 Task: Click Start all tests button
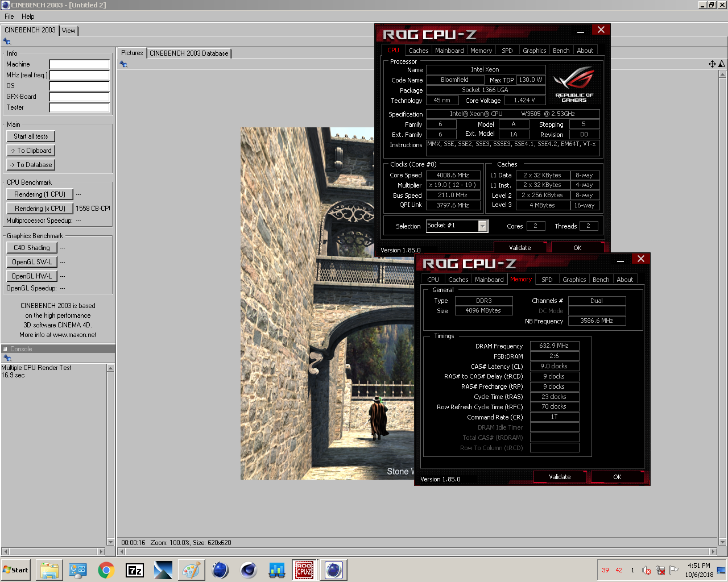pos(31,136)
